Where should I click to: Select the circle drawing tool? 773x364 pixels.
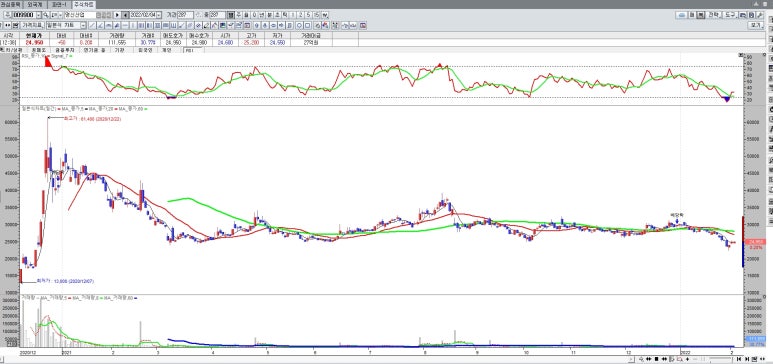click(299, 25)
